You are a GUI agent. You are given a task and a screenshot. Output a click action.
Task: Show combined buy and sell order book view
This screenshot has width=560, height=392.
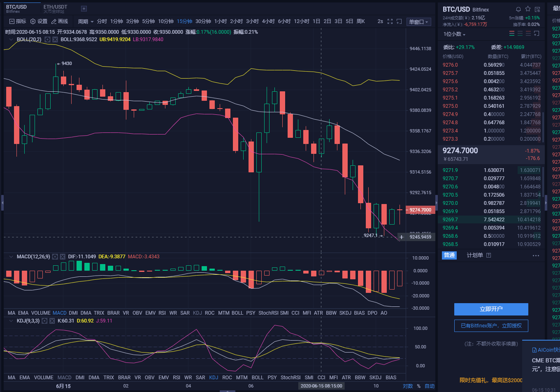[x=512, y=34]
